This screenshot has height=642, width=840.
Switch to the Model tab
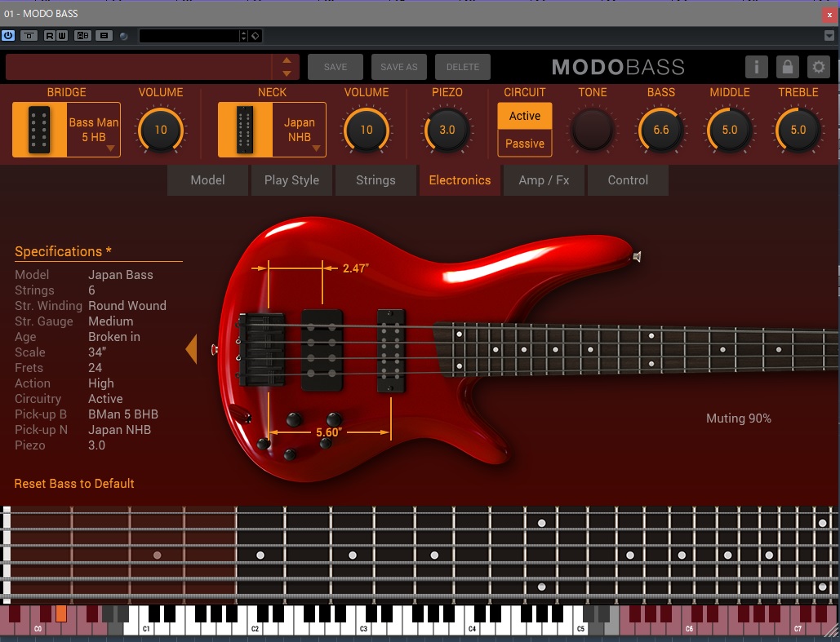pyautogui.click(x=208, y=180)
